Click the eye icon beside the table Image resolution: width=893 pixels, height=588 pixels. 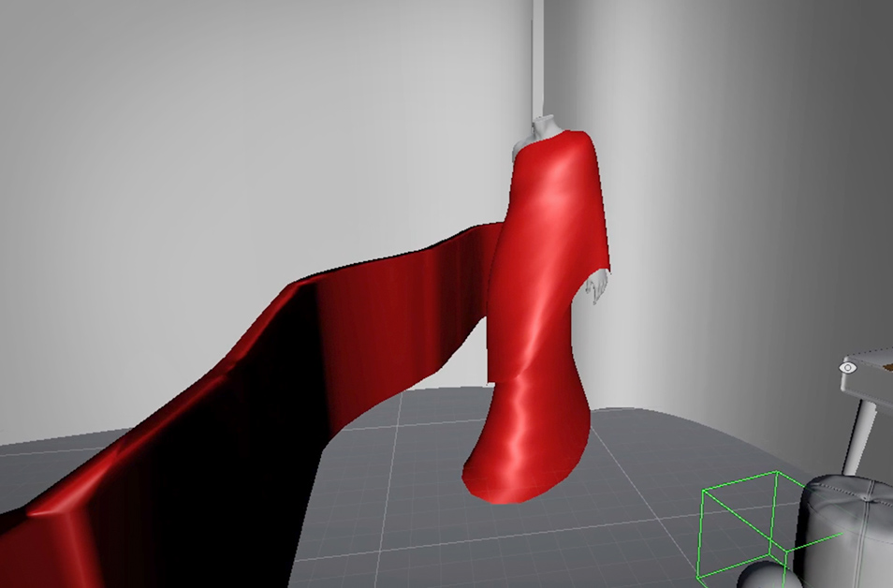[x=848, y=368]
